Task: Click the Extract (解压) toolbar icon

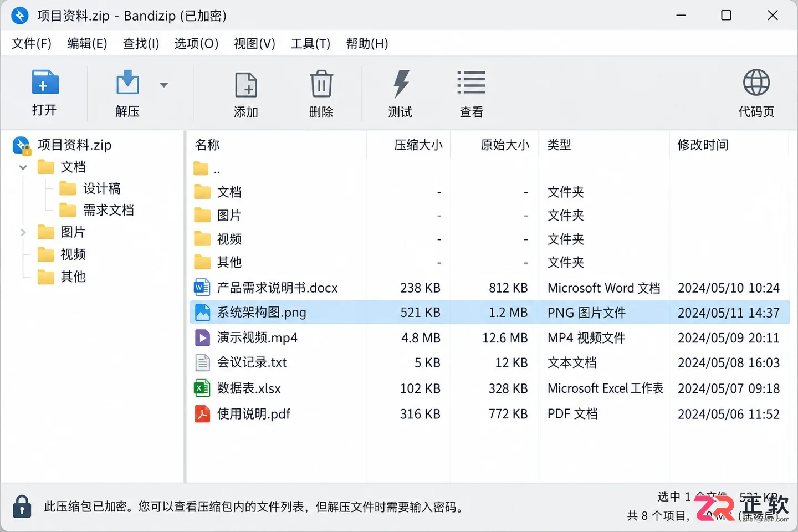Action: [x=127, y=83]
